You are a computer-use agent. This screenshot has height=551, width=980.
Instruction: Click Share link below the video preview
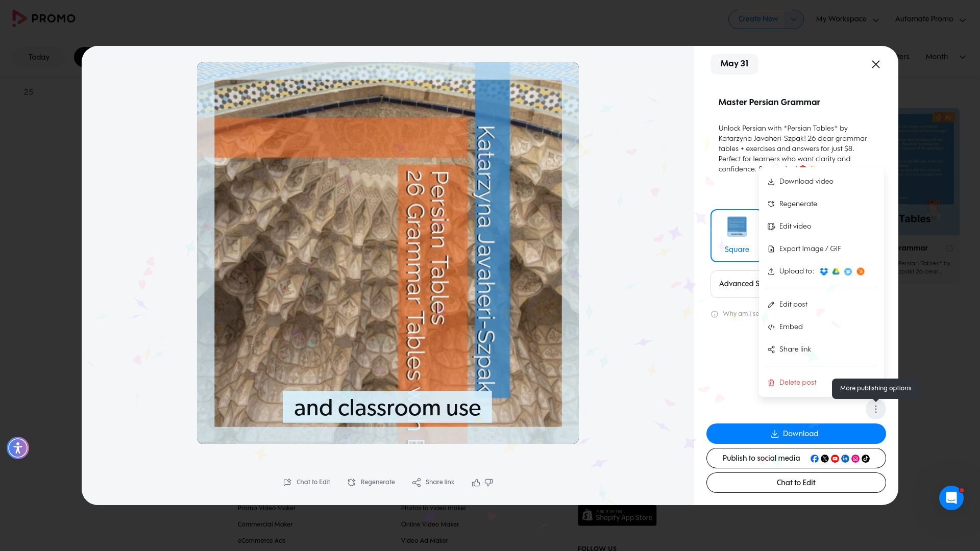433,483
